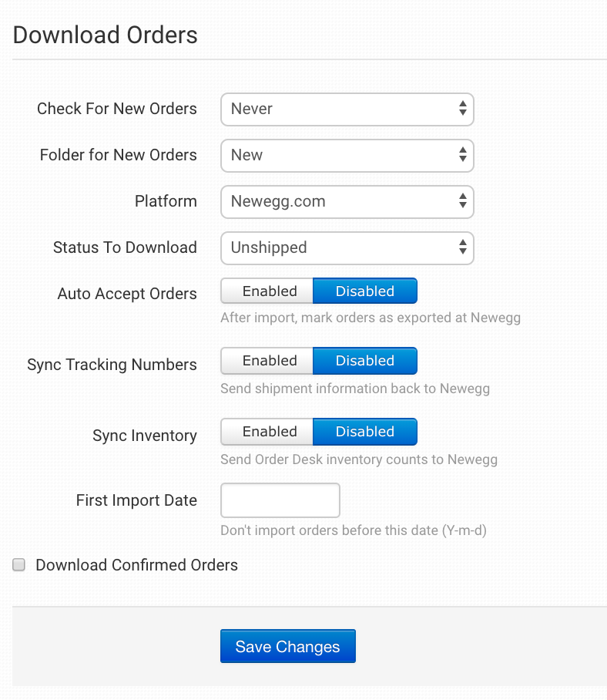
Task: Click the Sync Inventory label
Action: pyautogui.click(x=145, y=436)
